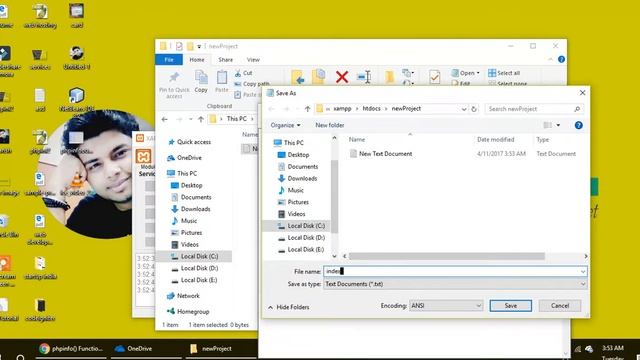640x360 pixels.
Task: Open the Save as type dropdown
Action: click(456, 284)
